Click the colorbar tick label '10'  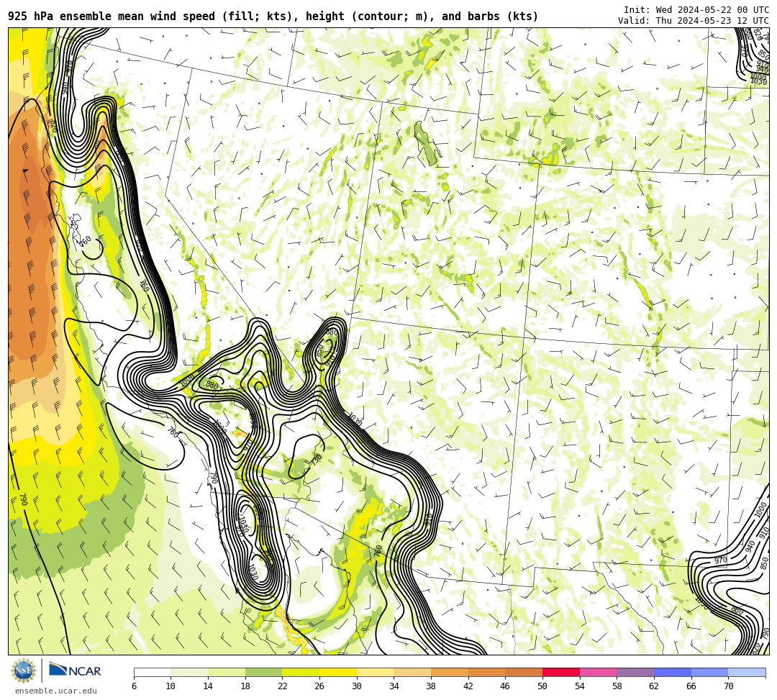point(171,686)
